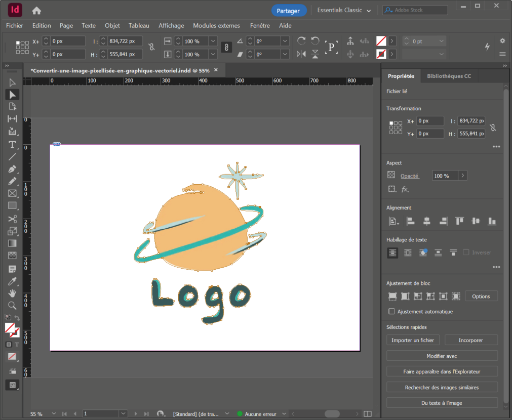Expand the zoom level 55 % dropdown

click(54, 414)
